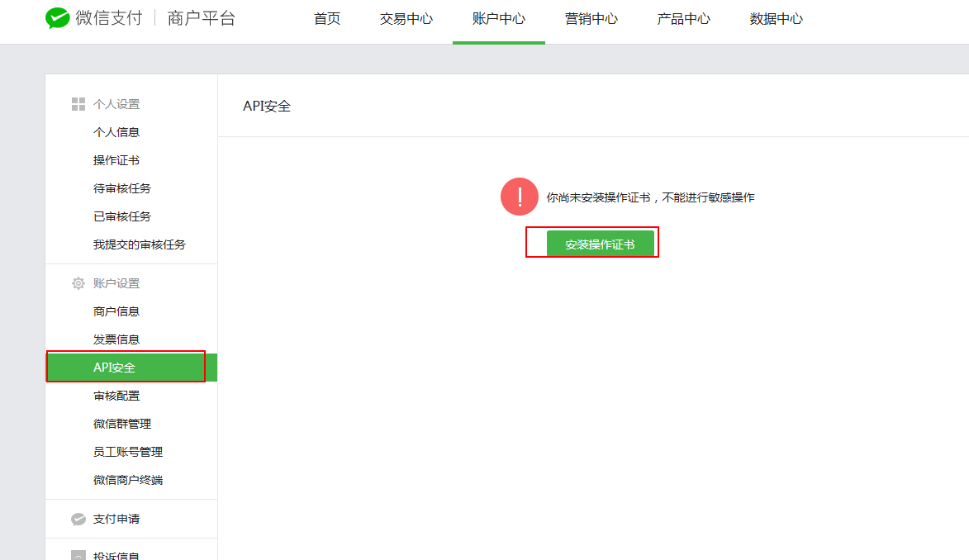969x560 pixels.
Task: Click highlighted API安全 sidebar item
Action: point(115,368)
